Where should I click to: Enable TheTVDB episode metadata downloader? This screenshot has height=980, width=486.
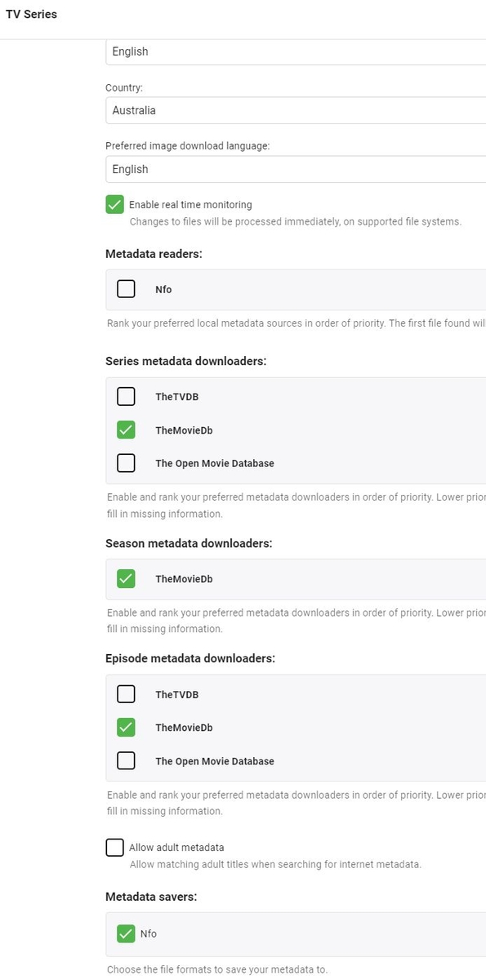pos(126,693)
